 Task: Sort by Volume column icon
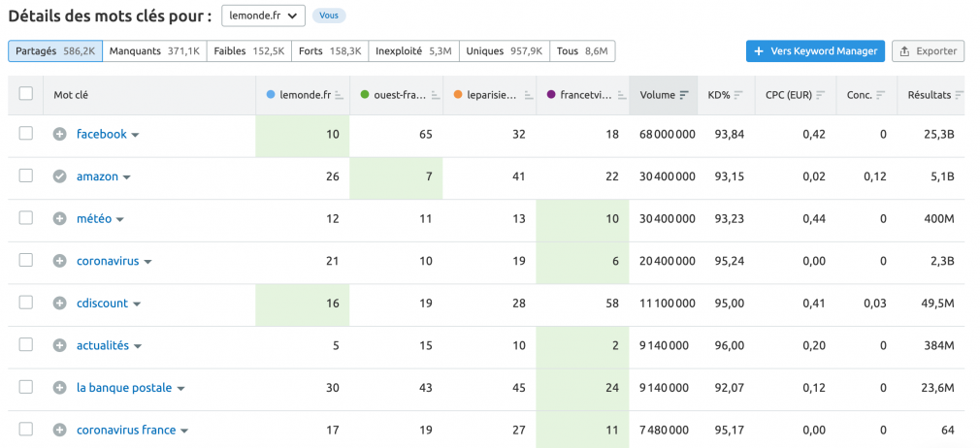point(684,95)
